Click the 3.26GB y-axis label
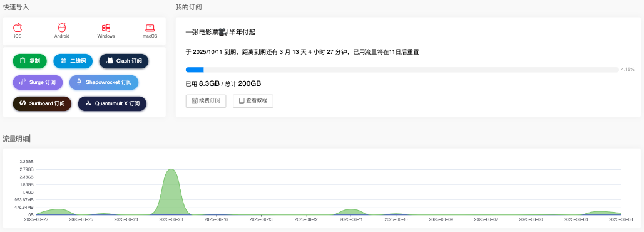This screenshot has width=644, height=232. pos(27,161)
